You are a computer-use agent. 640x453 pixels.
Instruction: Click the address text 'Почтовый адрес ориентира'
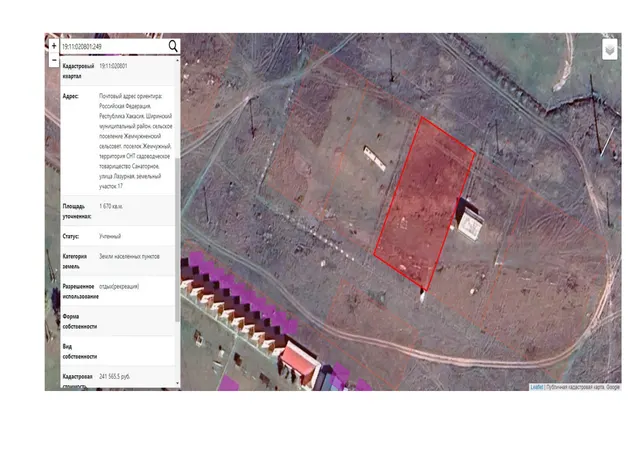coord(131,96)
